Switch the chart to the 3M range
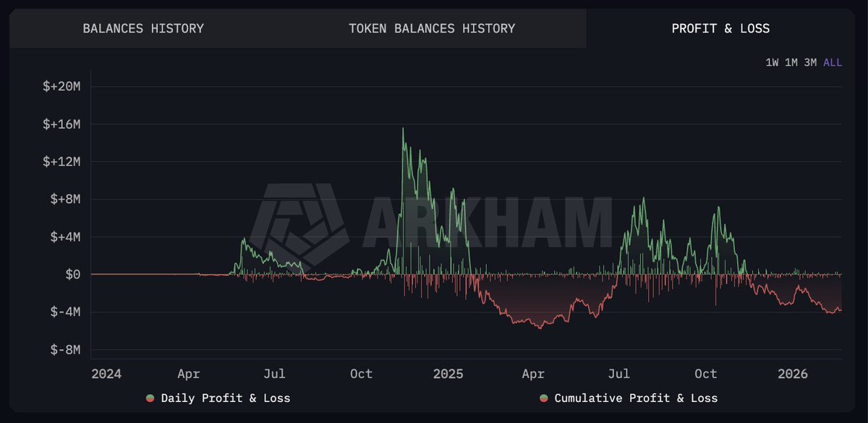The image size is (868, 423). (810, 63)
